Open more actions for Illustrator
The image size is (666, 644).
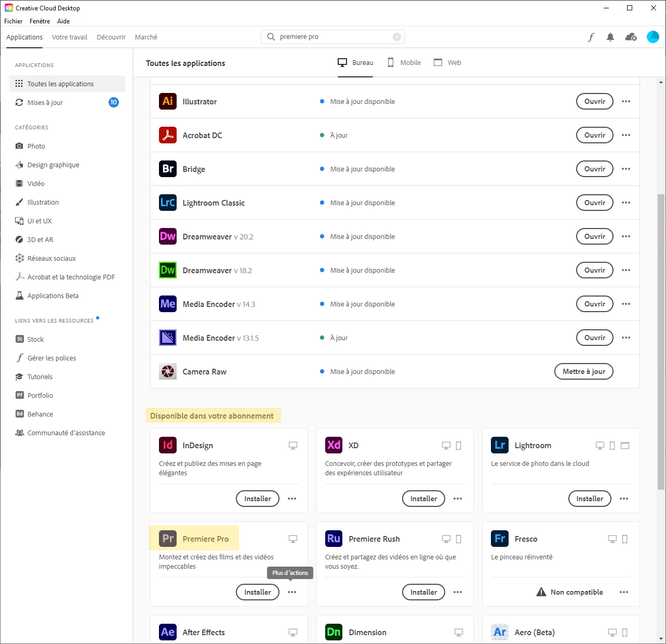[626, 101]
